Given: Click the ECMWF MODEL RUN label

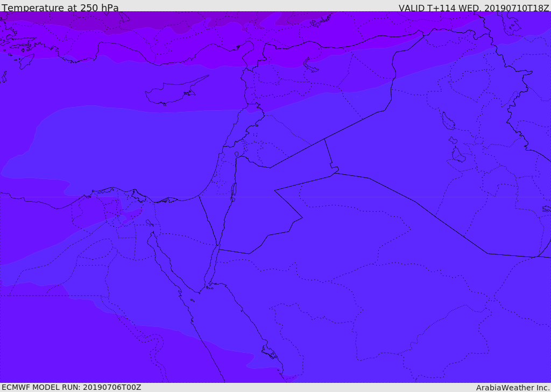Looking at the screenshot, I should point(72,388).
